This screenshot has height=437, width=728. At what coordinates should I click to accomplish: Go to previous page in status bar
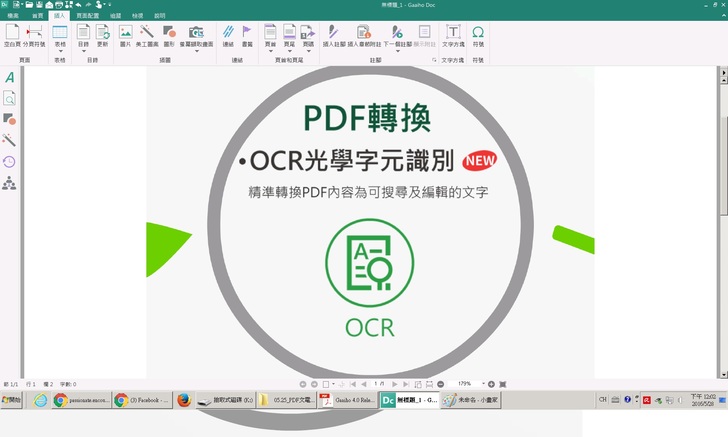click(364, 384)
